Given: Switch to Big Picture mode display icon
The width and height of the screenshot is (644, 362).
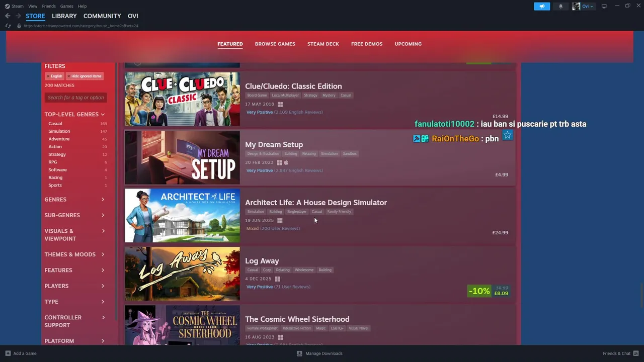Looking at the screenshot, I should [x=604, y=6].
